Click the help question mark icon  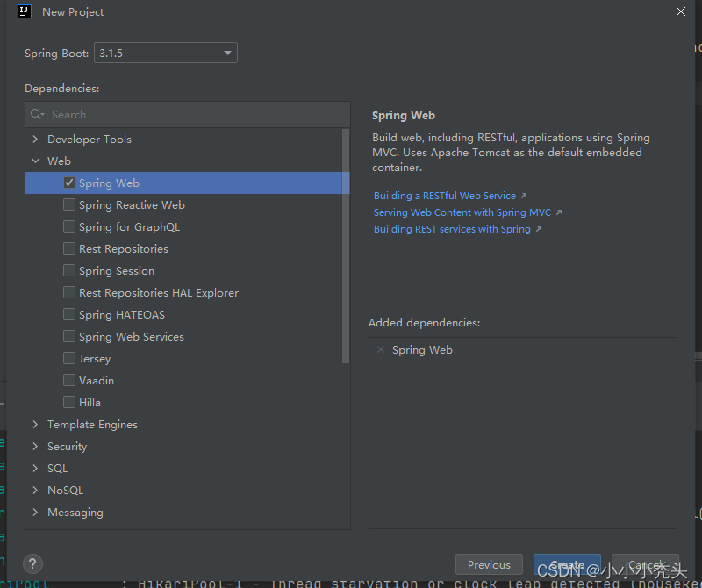[32, 563]
